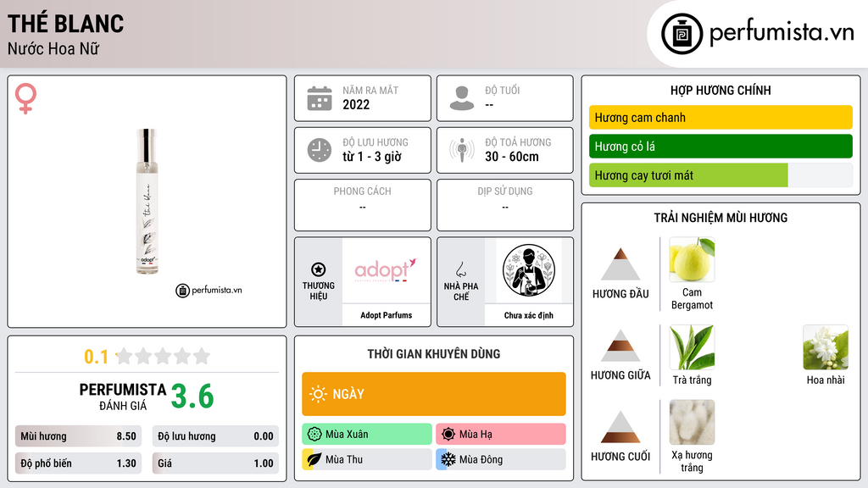Click the Chưa xác định perfumer label
This screenshot has width=868, height=488.
pyautogui.click(x=529, y=315)
